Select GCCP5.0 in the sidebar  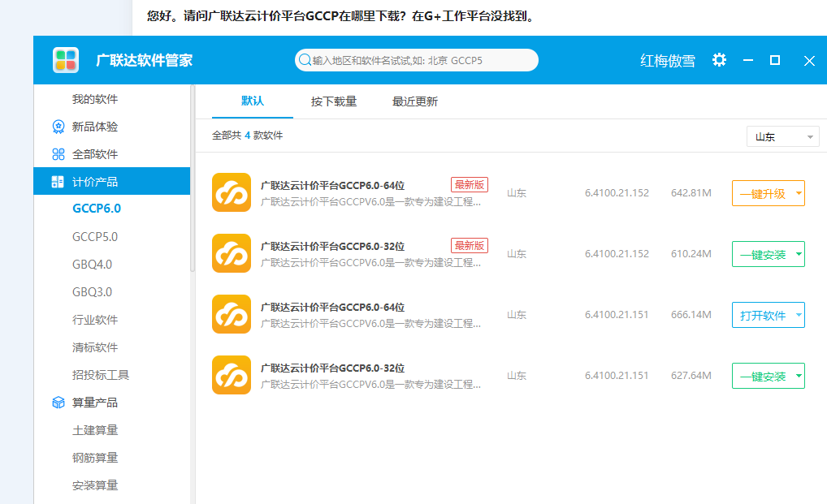(x=95, y=237)
